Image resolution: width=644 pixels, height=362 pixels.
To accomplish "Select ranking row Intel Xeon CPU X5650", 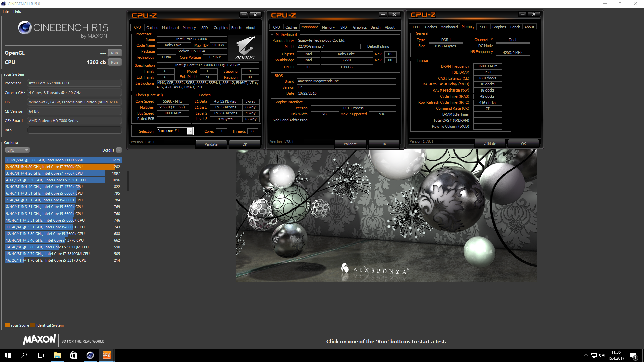I will coord(63,160).
